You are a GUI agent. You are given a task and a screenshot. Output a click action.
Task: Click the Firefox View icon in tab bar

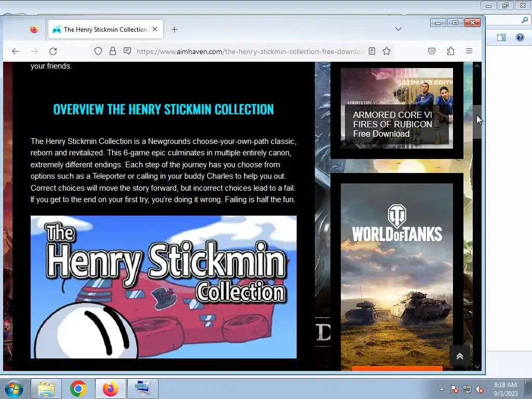[34, 30]
